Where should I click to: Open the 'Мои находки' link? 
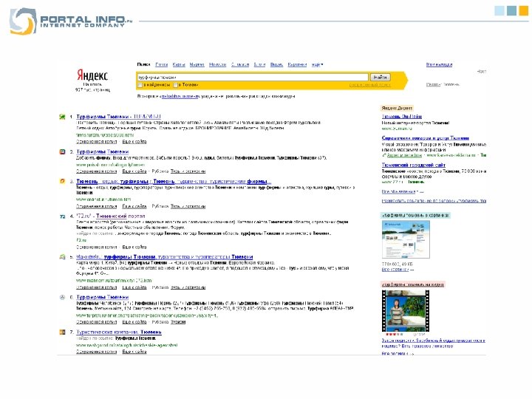(x=439, y=64)
